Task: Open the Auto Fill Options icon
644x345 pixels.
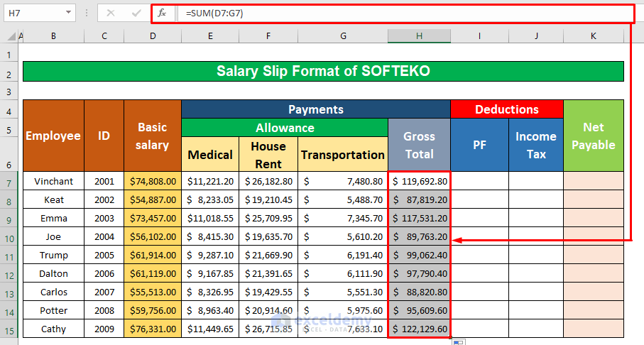Action: coord(458,341)
